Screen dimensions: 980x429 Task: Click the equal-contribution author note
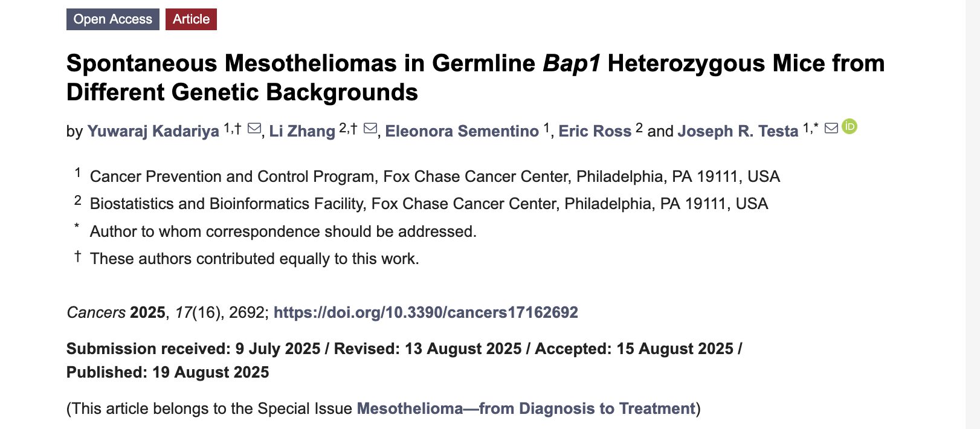pyautogui.click(x=254, y=259)
